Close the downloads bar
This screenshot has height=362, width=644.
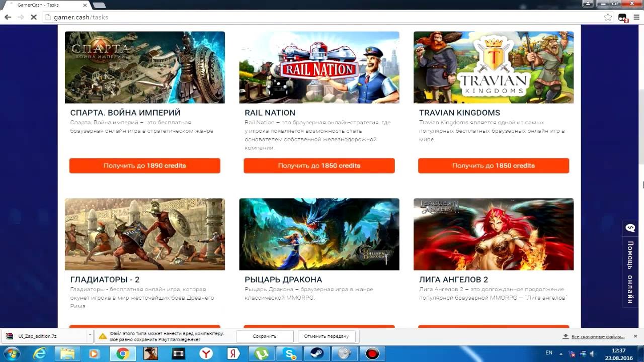[x=635, y=336]
